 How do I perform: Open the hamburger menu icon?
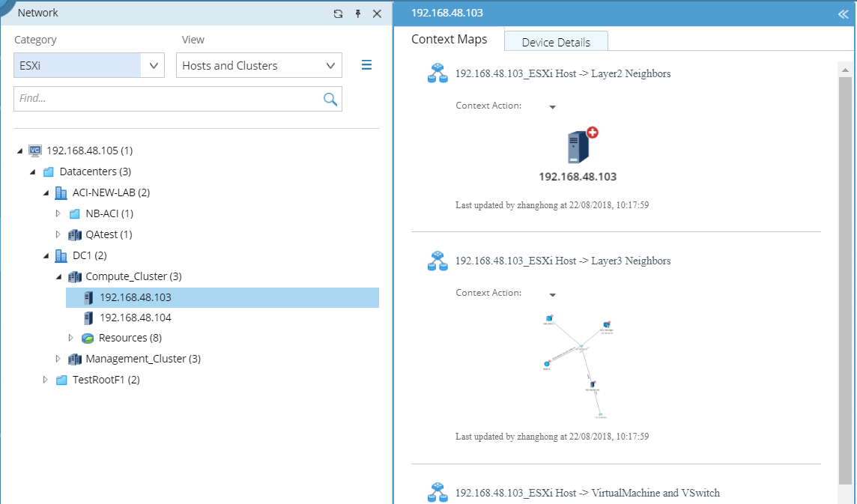click(x=367, y=65)
